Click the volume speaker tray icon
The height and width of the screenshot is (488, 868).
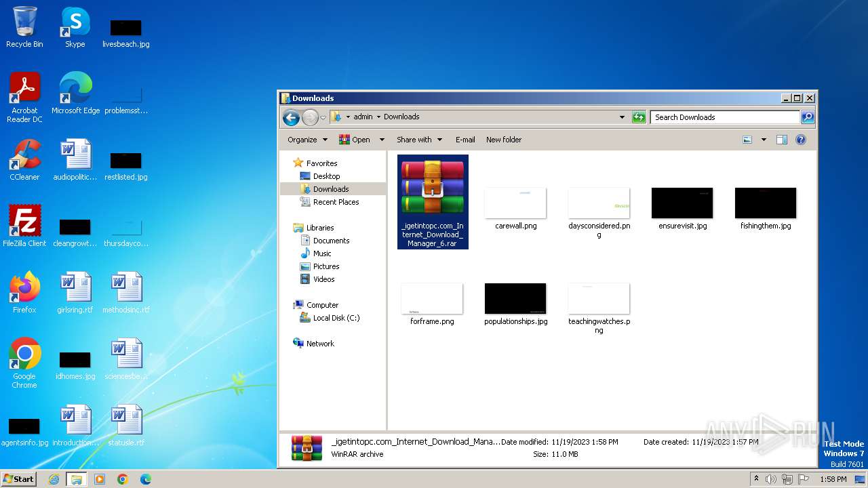pos(771,479)
